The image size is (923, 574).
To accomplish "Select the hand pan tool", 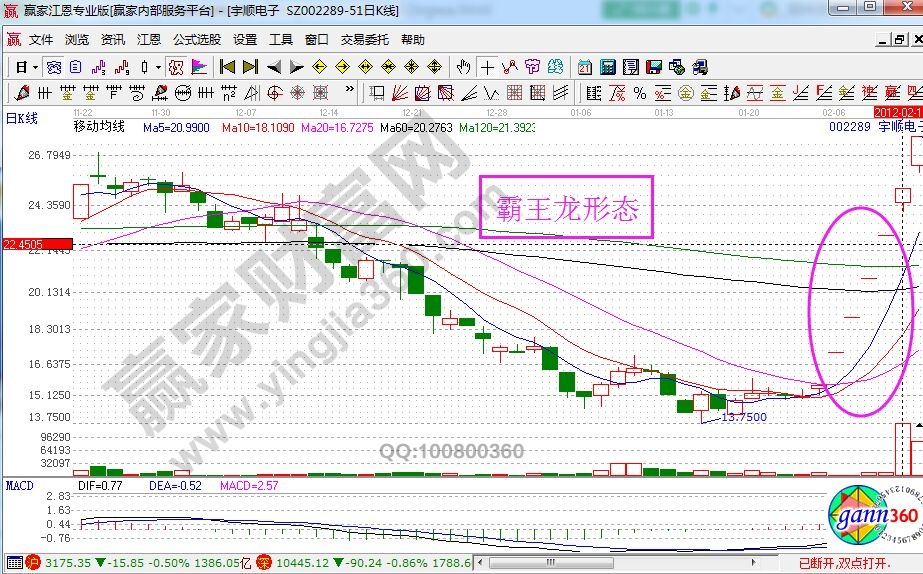I will click(463, 67).
